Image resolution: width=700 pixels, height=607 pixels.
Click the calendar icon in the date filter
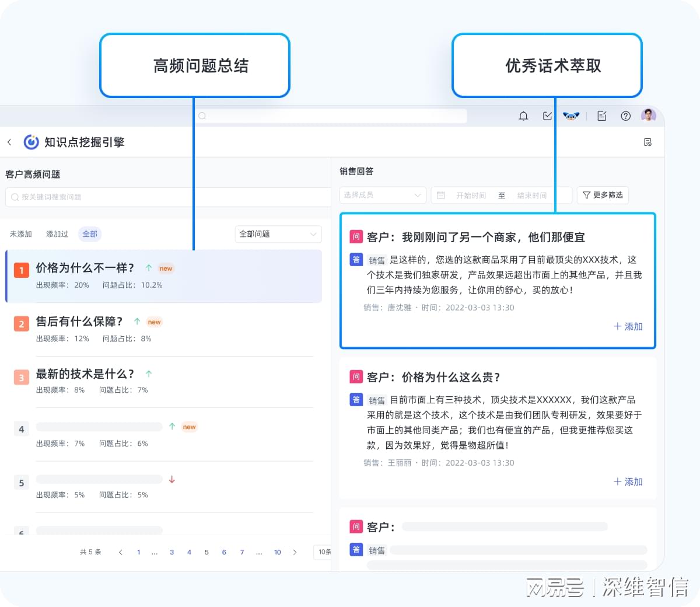click(440, 195)
